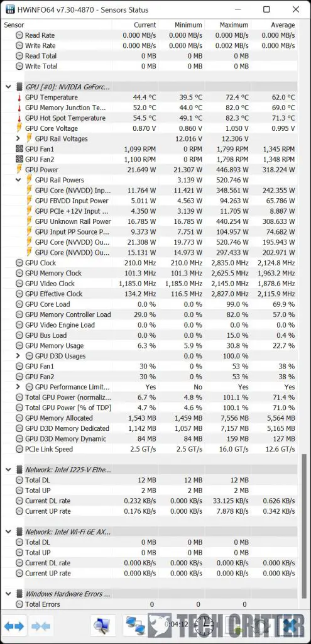Viewport: 311px width, 644px height.
Task: Expand the GPU D3D Usages group
Action: [18, 356]
